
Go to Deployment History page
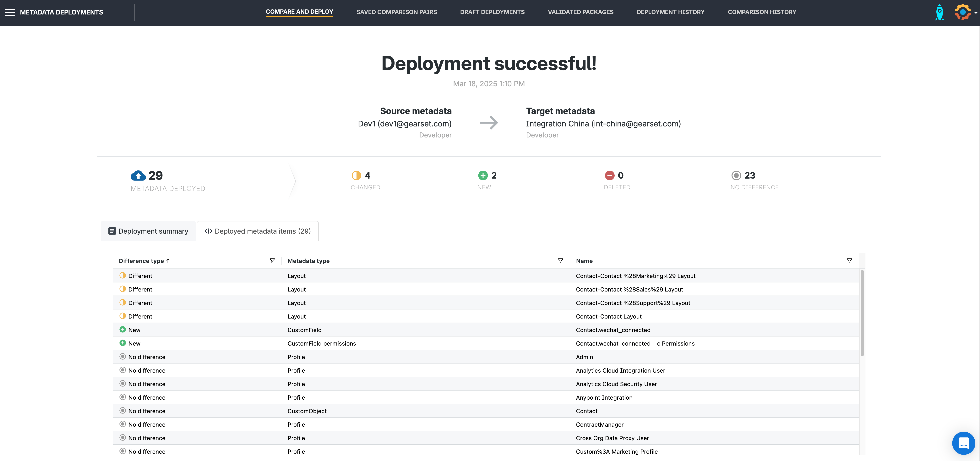tap(670, 12)
